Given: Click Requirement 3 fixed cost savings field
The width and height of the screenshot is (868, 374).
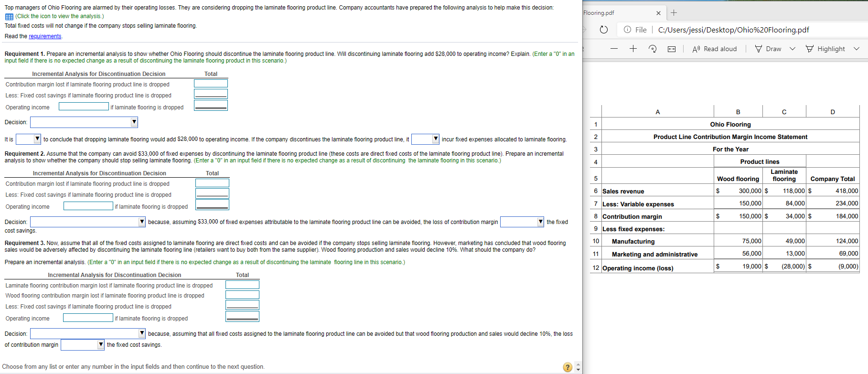Looking at the screenshot, I should pos(242,305).
